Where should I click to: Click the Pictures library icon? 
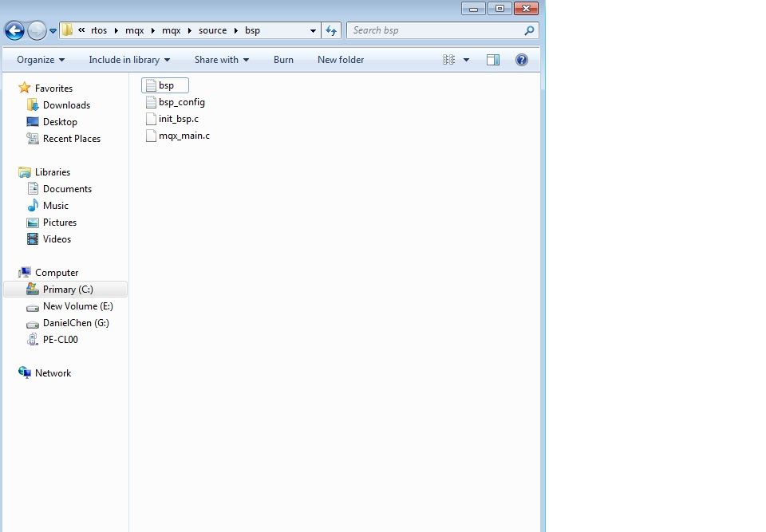pos(33,223)
